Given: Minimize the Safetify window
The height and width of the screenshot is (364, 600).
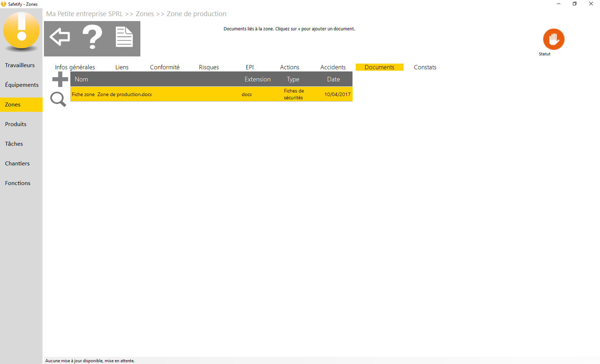Looking at the screenshot, I should pyautogui.click(x=559, y=4).
